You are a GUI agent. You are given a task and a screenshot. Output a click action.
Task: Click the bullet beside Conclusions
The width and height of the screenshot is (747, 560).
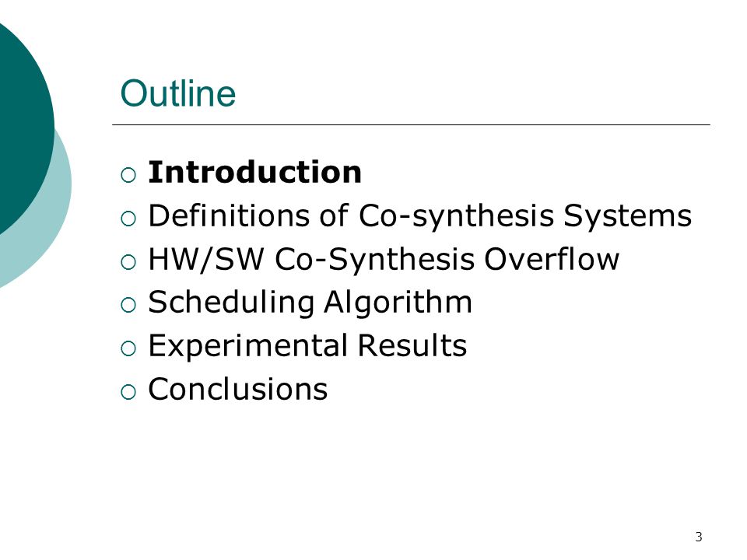(x=128, y=392)
